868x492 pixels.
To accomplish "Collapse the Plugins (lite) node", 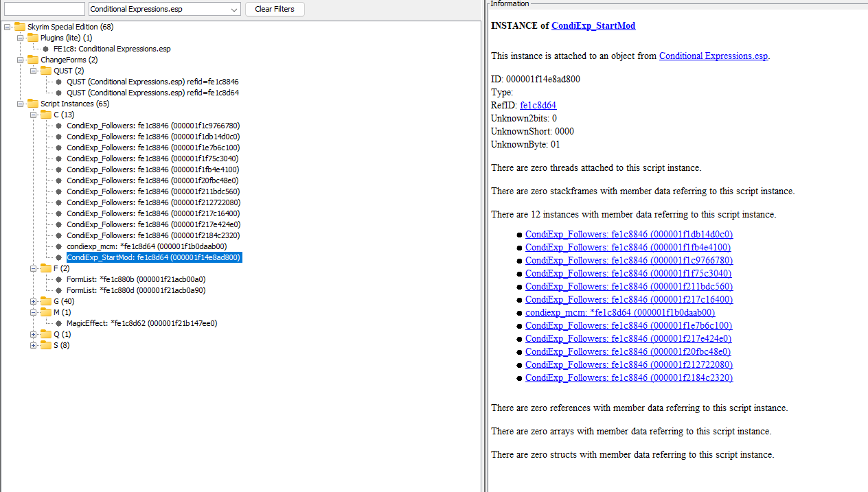I will point(21,38).
